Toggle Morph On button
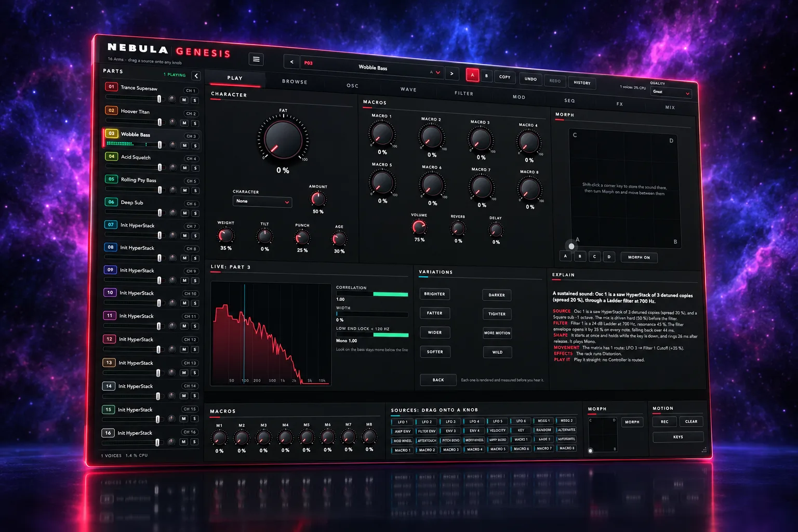 coord(639,257)
